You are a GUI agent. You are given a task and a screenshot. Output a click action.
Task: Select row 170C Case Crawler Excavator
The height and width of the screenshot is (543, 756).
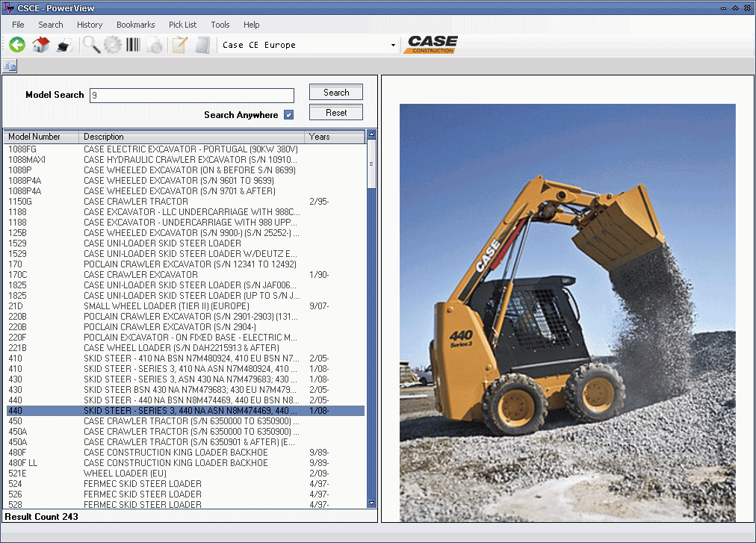[x=185, y=275]
